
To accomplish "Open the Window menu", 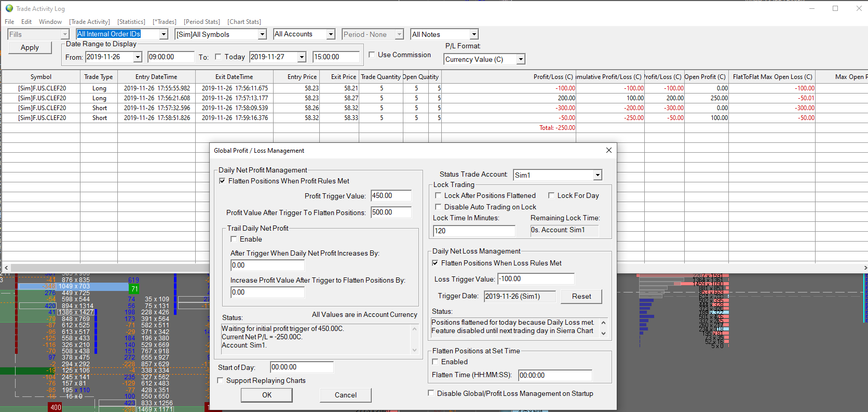I will coord(50,22).
